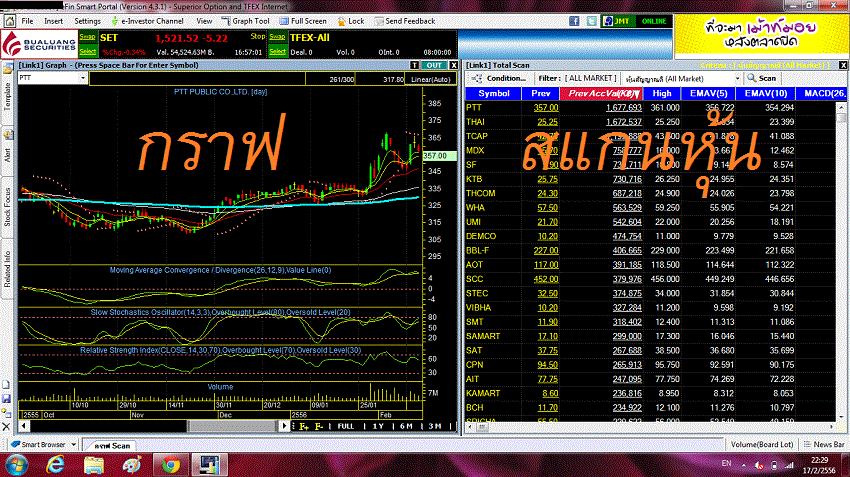Set chart range to 1Y
Viewport: 850px width, 477px height.
pyautogui.click(x=378, y=427)
